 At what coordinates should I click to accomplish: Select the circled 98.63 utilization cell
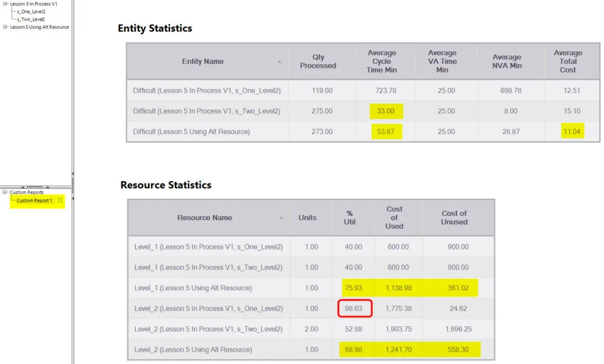[354, 308]
